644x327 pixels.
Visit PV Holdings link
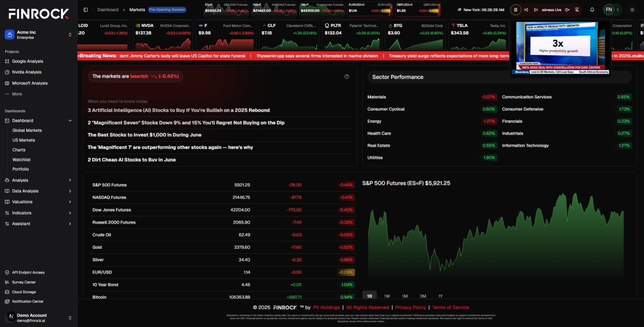326,308
